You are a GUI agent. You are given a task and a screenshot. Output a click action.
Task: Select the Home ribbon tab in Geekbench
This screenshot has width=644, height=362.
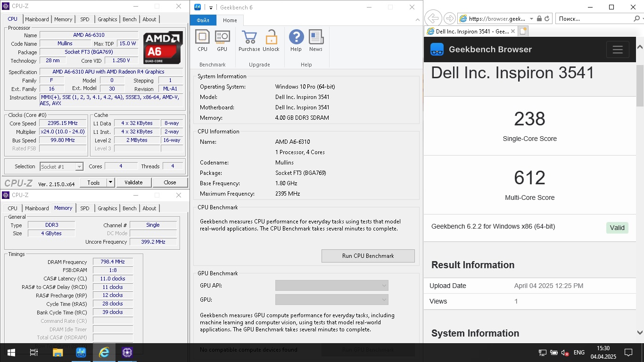coord(230,20)
